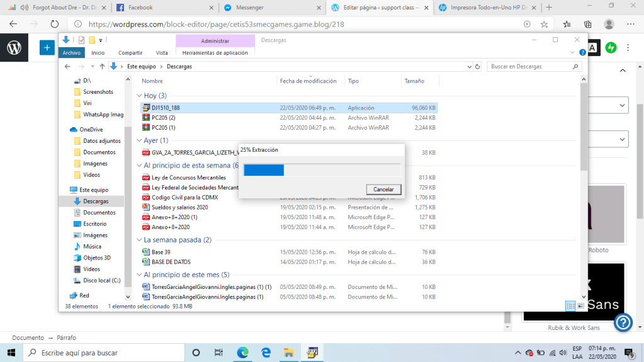Click the WordPress logo in the editor
The width and height of the screenshot is (644, 362).
point(14,48)
